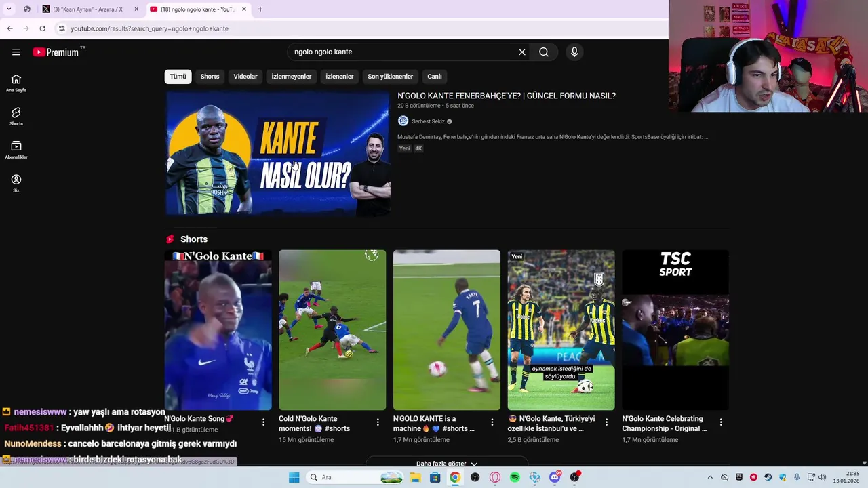Image resolution: width=868 pixels, height=488 pixels.
Task: Open options for N'Golo Kante Song short
Action: pyautogui.click(x=263, y=422)
